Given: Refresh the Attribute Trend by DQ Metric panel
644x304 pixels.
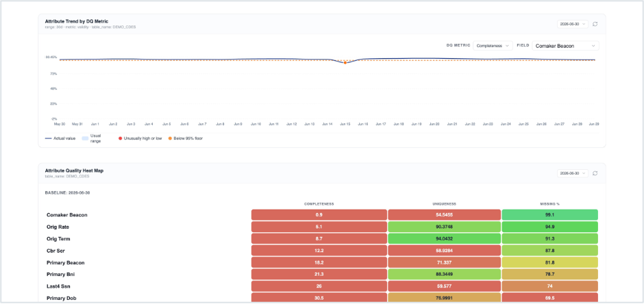Looking at the screenshot, I should pyautogui.click(x=595, y=24).
